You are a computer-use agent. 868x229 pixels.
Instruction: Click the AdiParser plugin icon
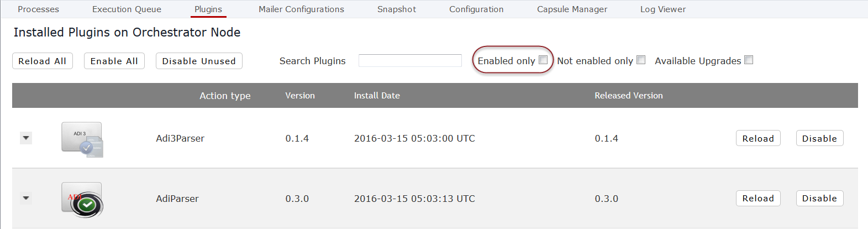pyautogui.click(x=82, y=200)
